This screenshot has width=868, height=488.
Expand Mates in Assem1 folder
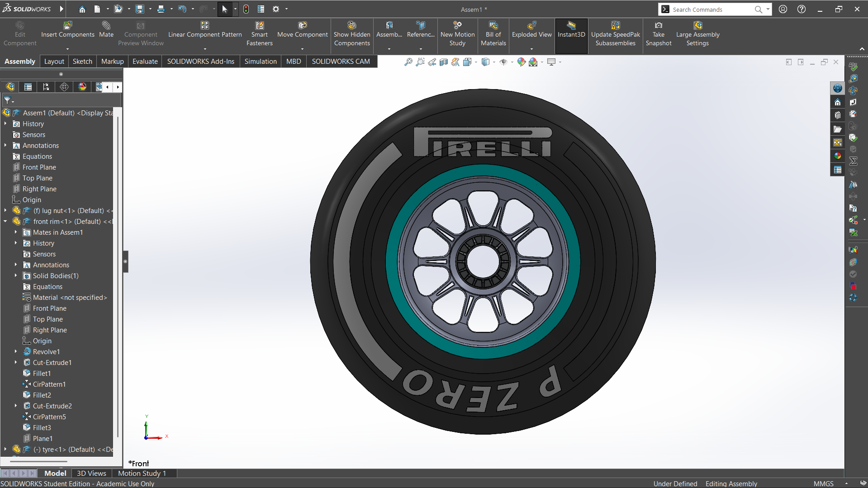point(16,232)
